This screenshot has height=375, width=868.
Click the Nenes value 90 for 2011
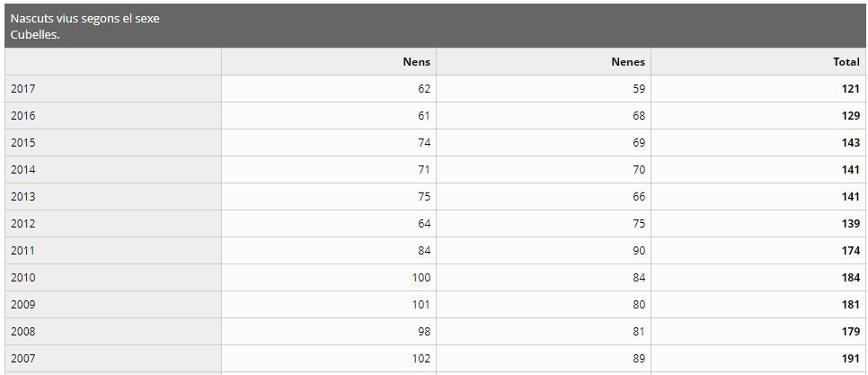tap(638, 251)
